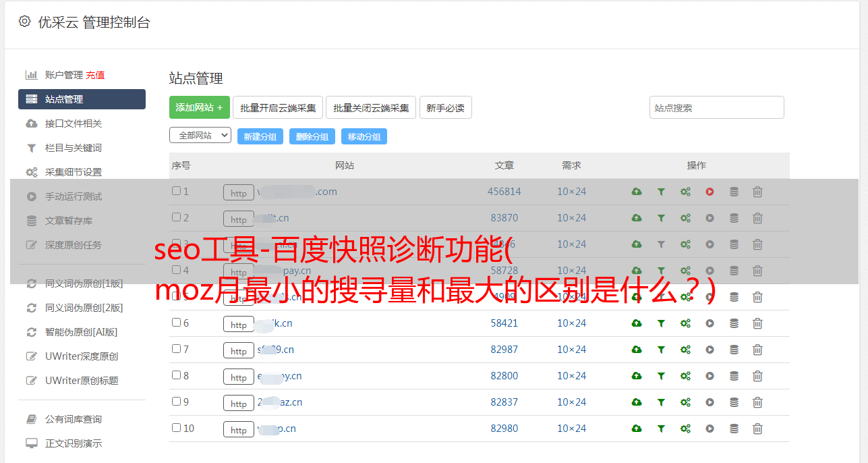Open 采集细节设置 in the sidebar
The width and height of the screenshot is (868, 463).
click(x=74, y=172)
